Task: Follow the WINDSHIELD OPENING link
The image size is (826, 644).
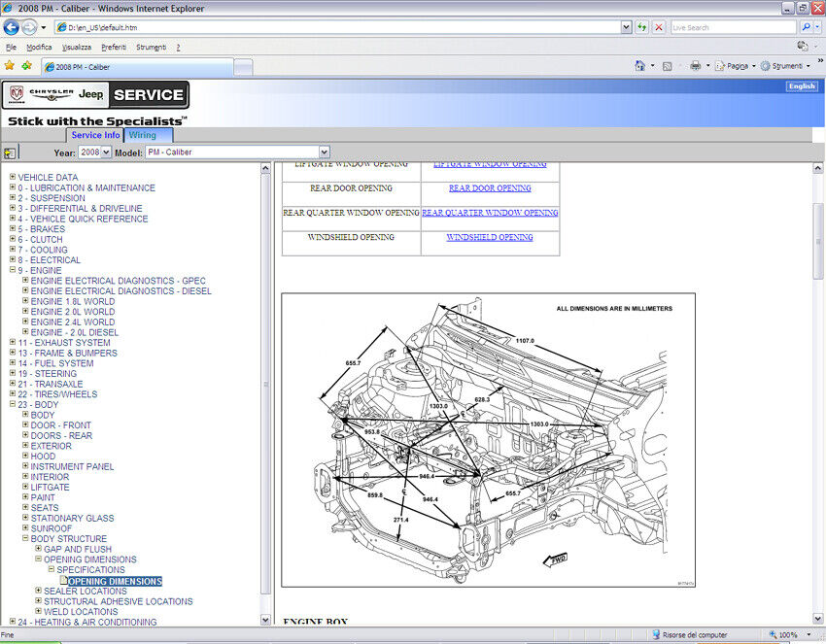Action: 490,237
